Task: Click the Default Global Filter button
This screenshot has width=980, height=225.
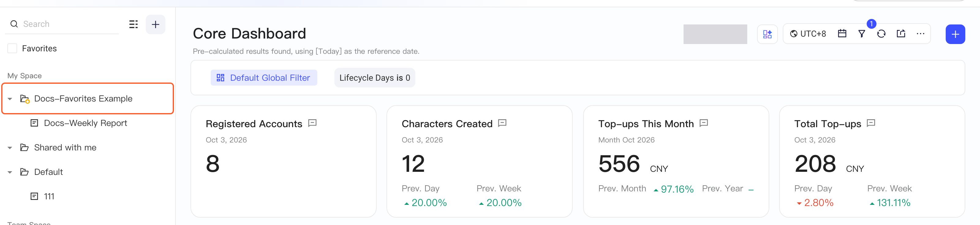Action: tap(264, 78)
